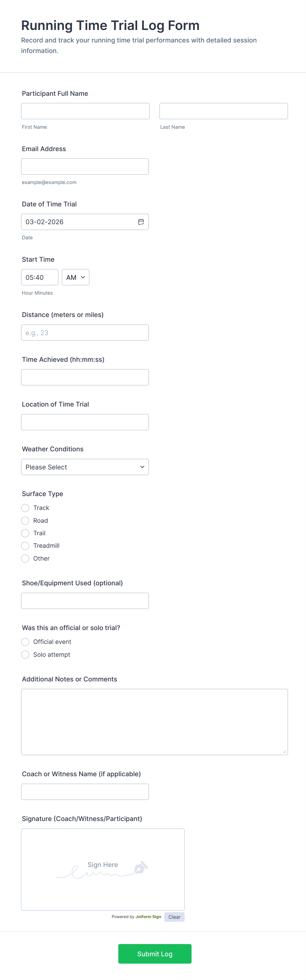Expand the Weather Conditions dropdown
Screen dimensions: 306x980
pos(85,467)
